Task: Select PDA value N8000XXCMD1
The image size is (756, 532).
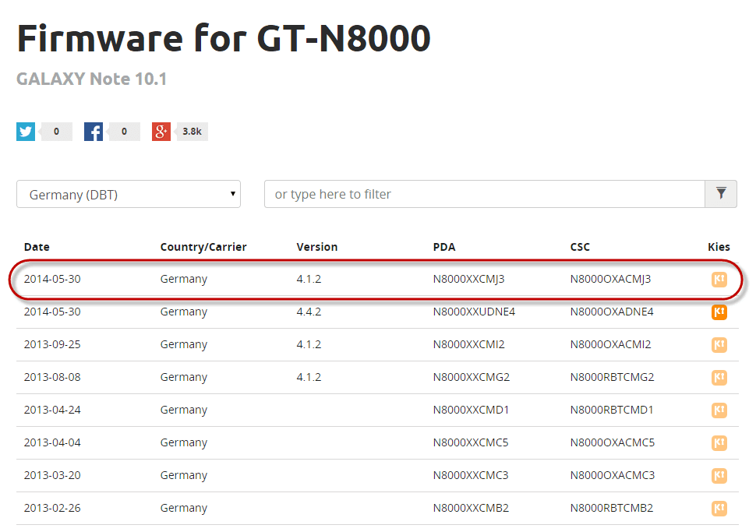Action: (x=471, y=410)
